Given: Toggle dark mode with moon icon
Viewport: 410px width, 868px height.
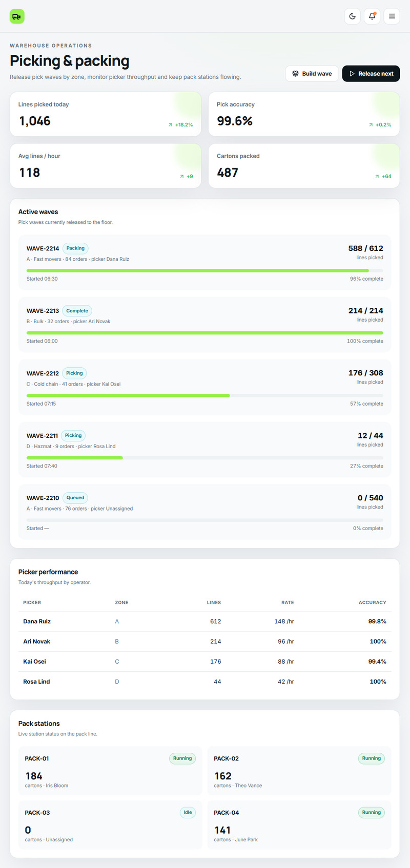Looking at the screenshot, I should click(353, 16).
